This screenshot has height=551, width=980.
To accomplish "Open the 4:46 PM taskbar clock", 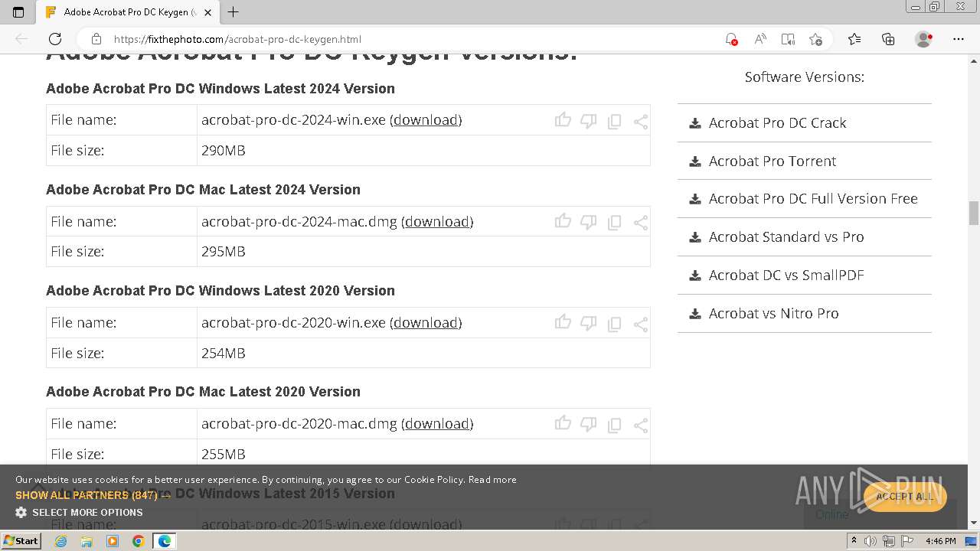I will coord(940,541).
